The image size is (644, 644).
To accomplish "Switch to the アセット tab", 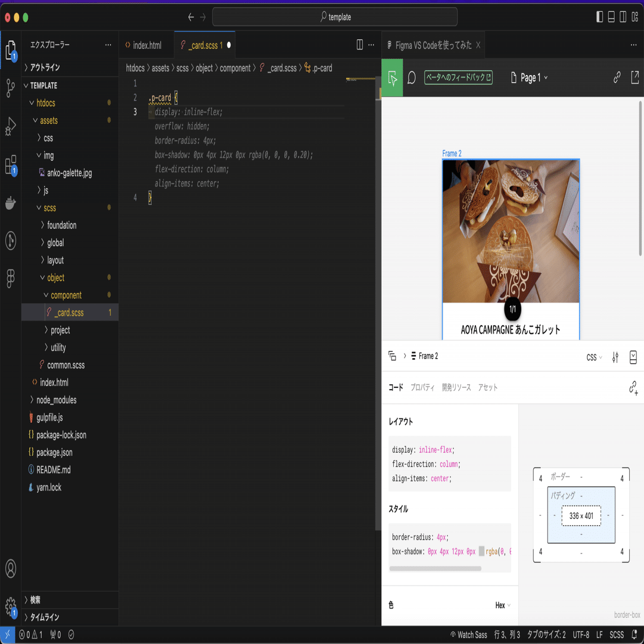I will pyautogui.click(x=487, y=387).
